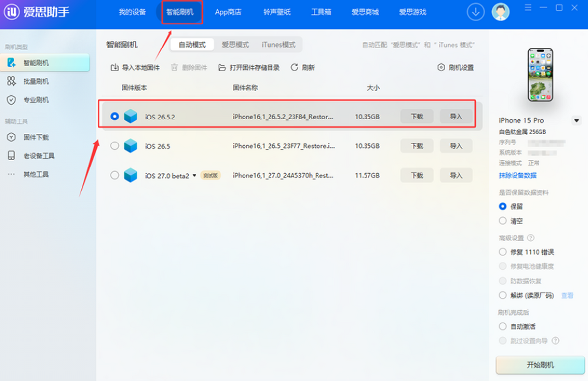Switch to 自动模式 flashing mode
This screenshot has width=588, height=381.
(x=192, y=45)
